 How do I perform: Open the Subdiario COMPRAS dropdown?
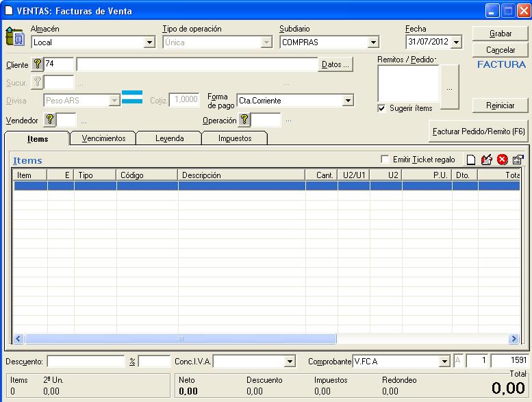373,42
